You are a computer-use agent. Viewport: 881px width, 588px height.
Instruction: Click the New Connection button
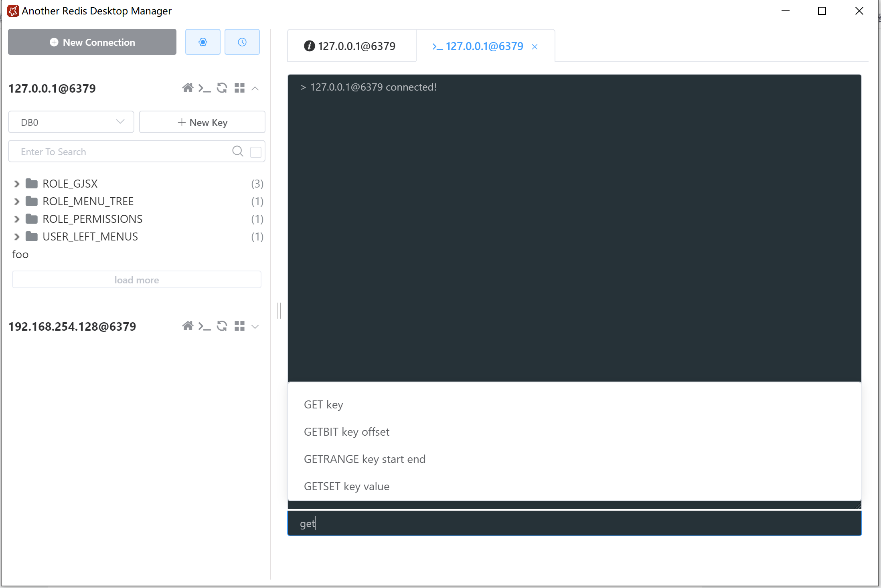coord(92,42)
